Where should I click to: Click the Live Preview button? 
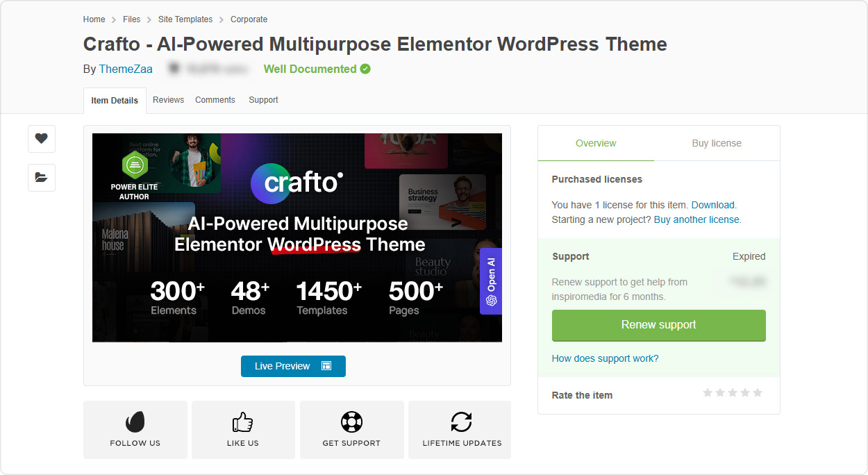coord(293,366)
